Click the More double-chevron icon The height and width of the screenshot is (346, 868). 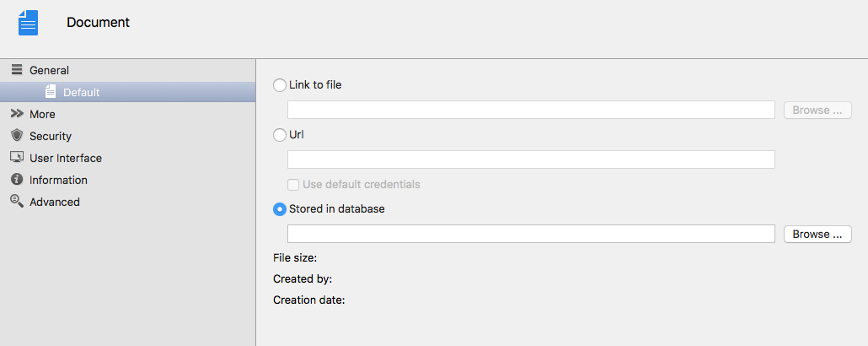[x=17, y=114]
